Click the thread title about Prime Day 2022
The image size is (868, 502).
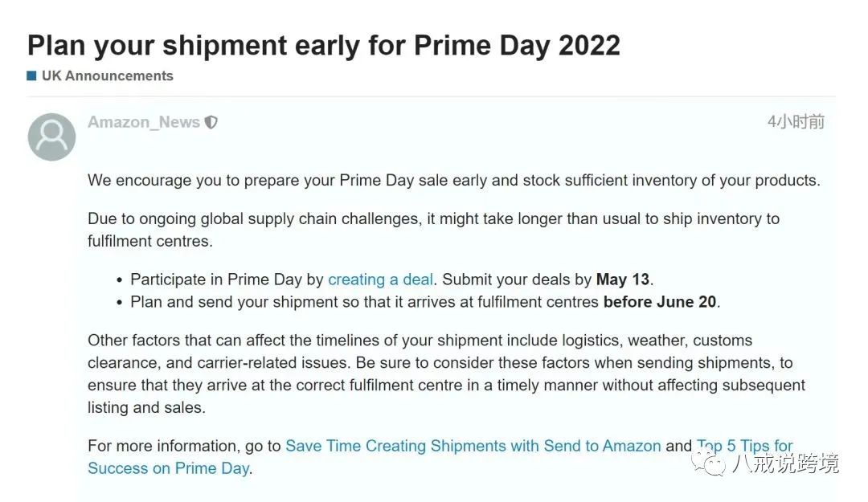coord(323,46)
